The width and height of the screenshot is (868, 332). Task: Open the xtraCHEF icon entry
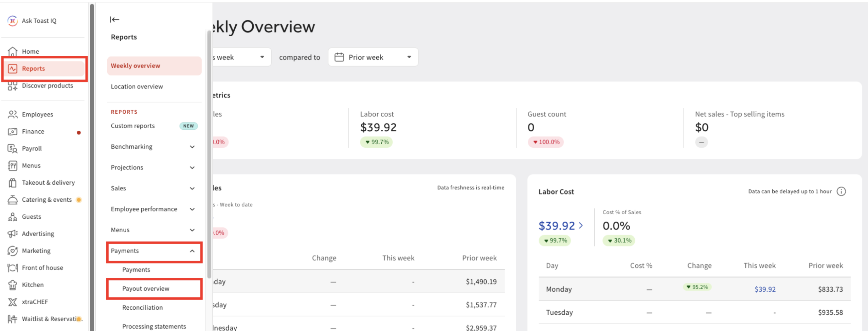(13, 302)
